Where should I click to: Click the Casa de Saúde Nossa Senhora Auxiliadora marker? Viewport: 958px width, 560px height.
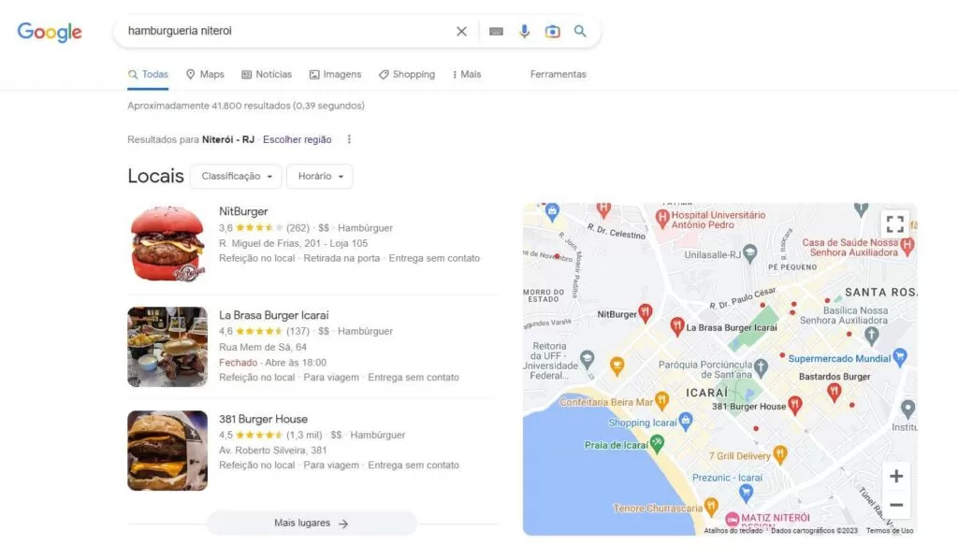pyautogui.click(x=907, y=246)
